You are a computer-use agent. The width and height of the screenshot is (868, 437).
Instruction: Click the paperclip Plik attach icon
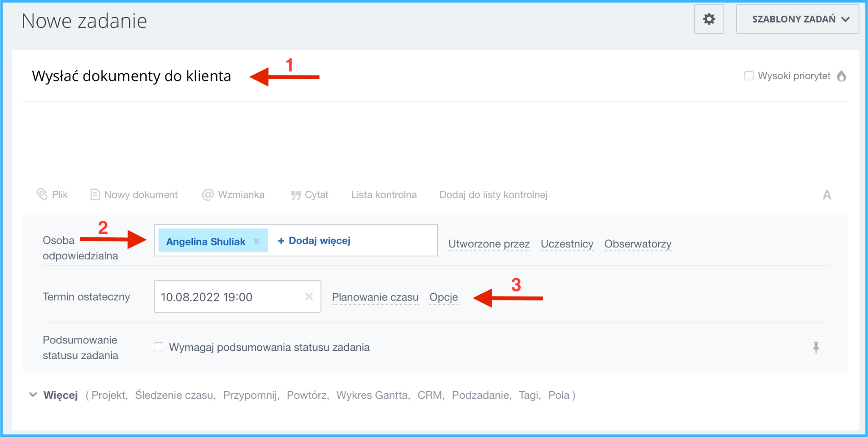point(42,195)
